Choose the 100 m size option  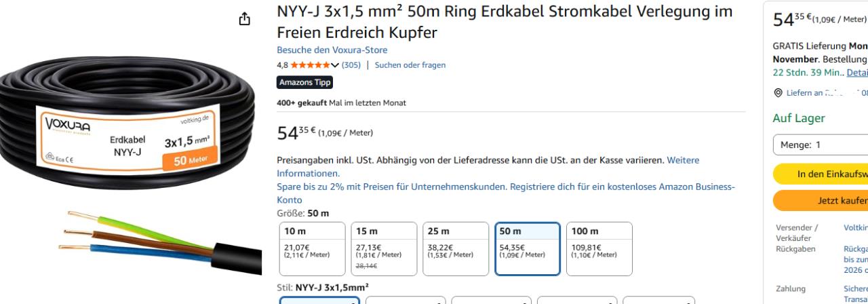point(599,248)
